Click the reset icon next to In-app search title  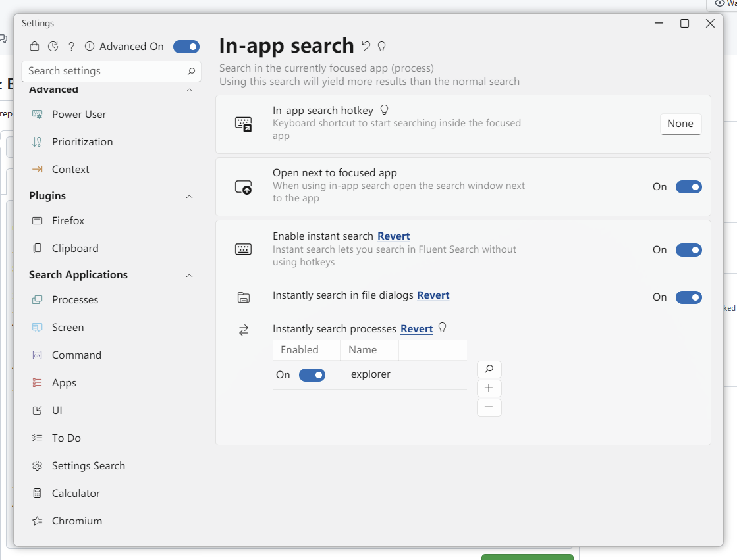point(366,45)
